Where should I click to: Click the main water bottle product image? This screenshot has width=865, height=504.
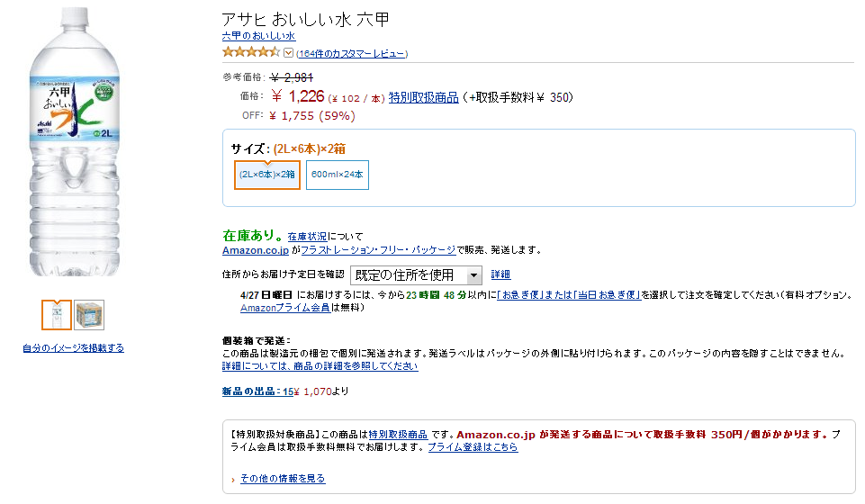(x=75, y=141)
